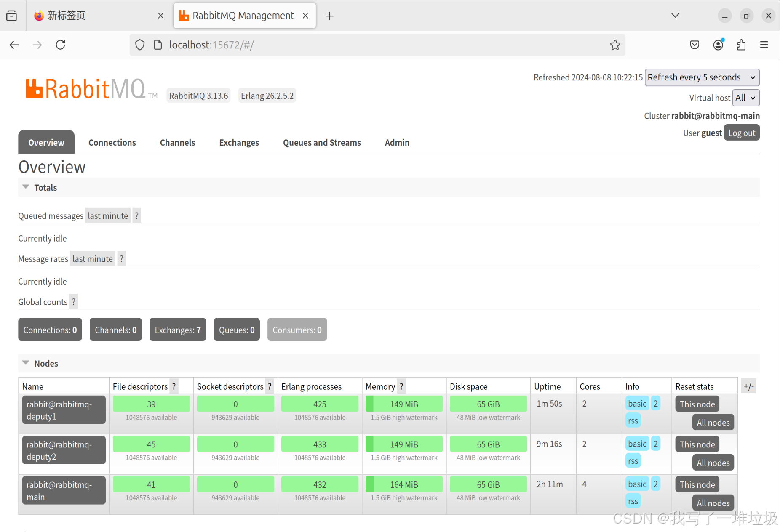Click the rss tag for deputy2 node
The width and height of the screenshot is (780, 532).
(633, 461)
